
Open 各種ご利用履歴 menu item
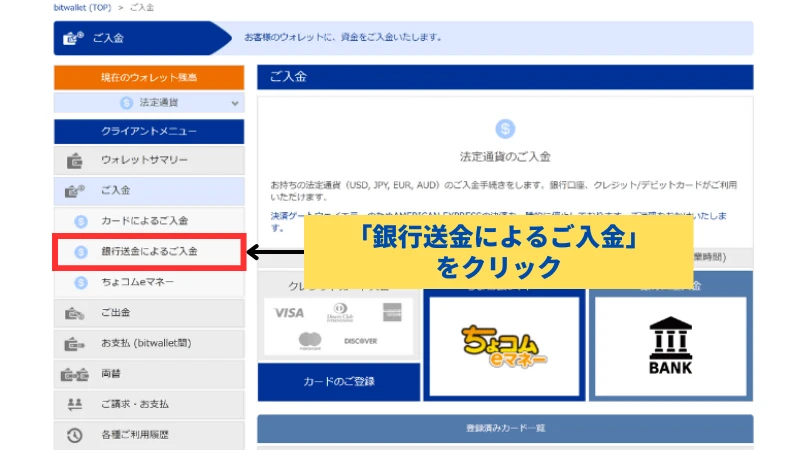coord(149,435)
